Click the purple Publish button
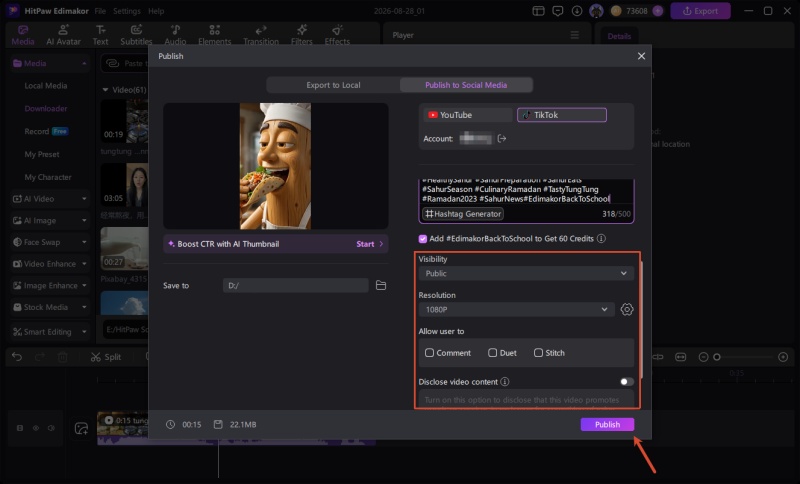Screen dimensions: 800x484 [607, 424]
